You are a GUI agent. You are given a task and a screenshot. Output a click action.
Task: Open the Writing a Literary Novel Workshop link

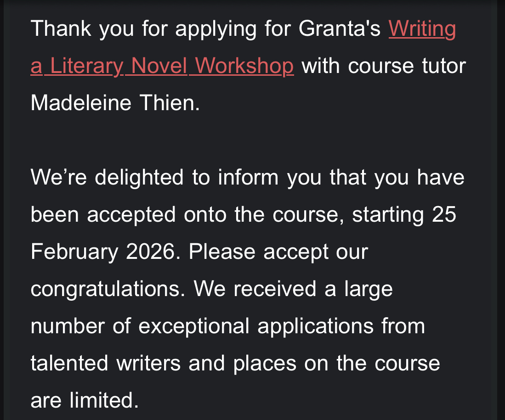coord(162,66)
